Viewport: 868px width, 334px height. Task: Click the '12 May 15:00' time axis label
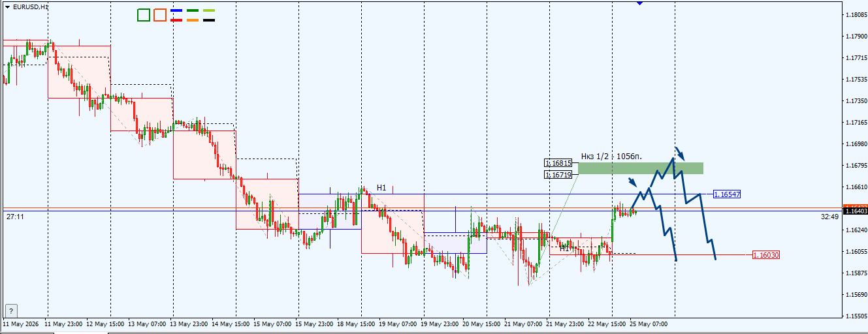pyautogui.click(x=106, y=324)
